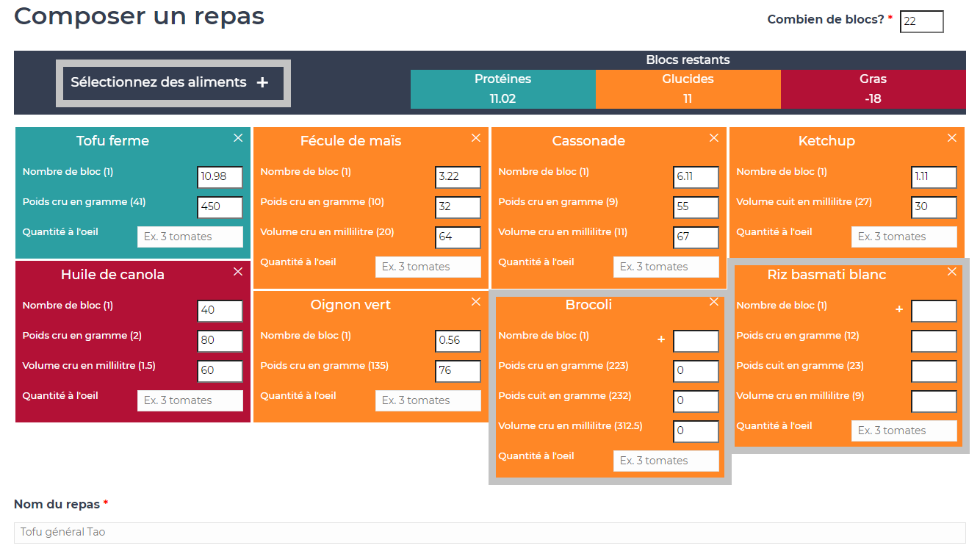980x551 pixels.
Task: Click Huile de canola raw weight field
Action: [220, 341]
